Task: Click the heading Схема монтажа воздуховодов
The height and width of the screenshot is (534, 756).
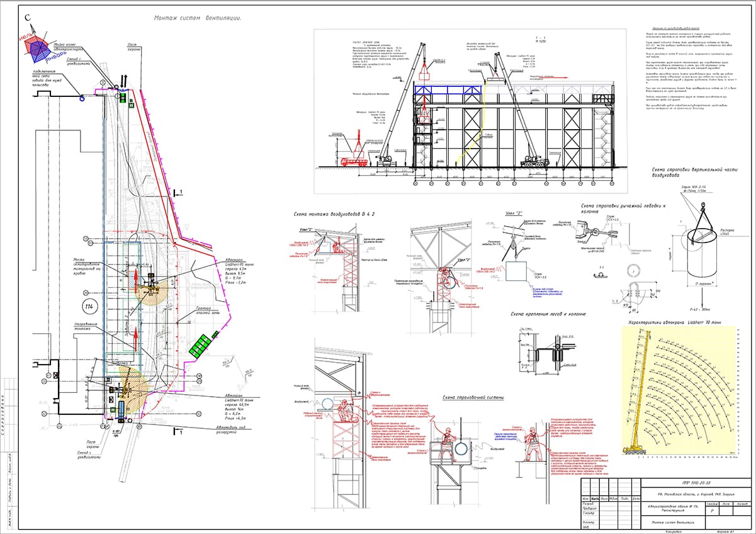Action: pos(334,215)
